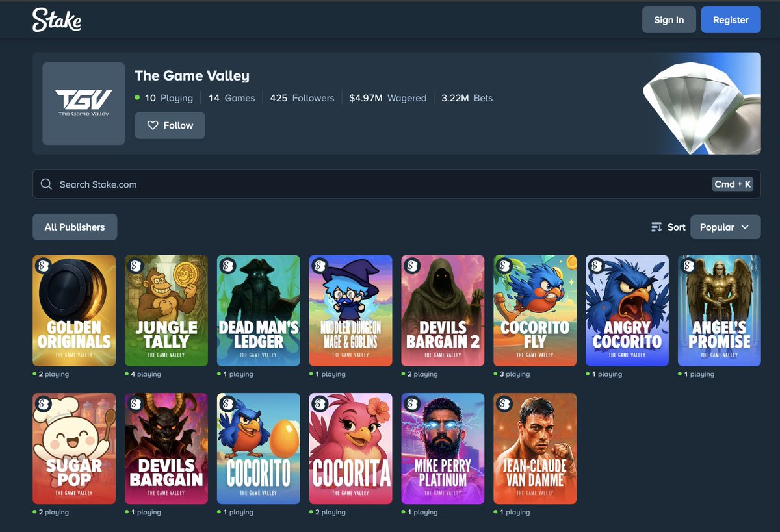Click the Sign In button
The height and width of the screenshot is (532, 780).
[x=669, y=20]
